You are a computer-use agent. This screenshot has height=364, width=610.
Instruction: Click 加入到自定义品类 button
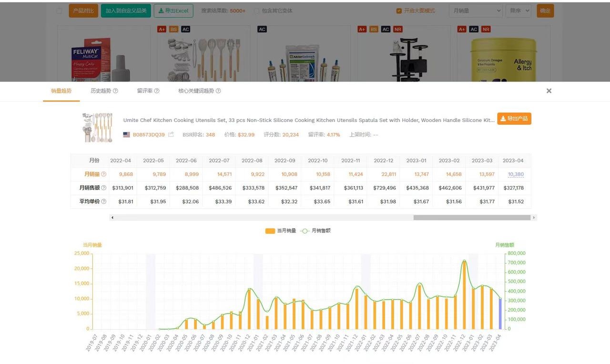126,10
